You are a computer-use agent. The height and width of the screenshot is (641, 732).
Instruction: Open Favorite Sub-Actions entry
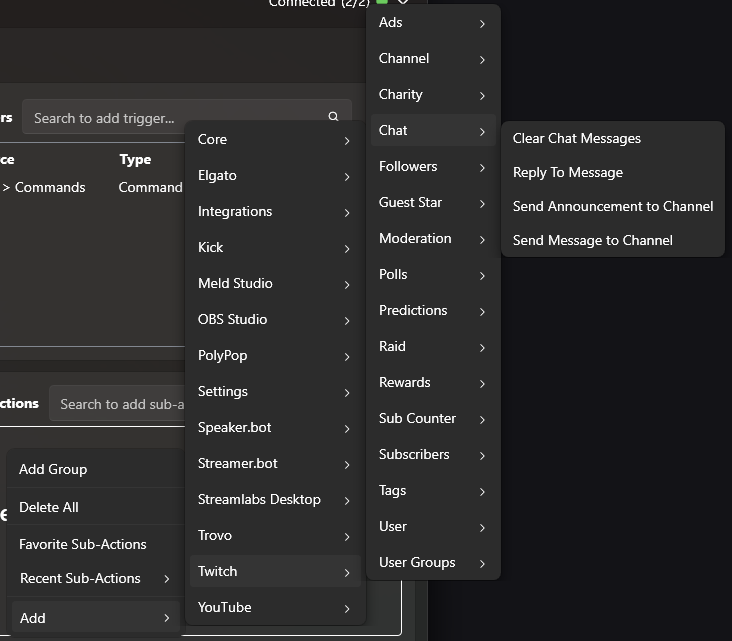pyautogui.click(x=83, y=544)
